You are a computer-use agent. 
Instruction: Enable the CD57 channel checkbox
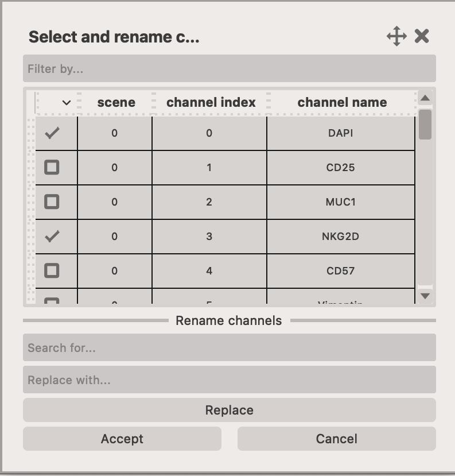point(52,270)
